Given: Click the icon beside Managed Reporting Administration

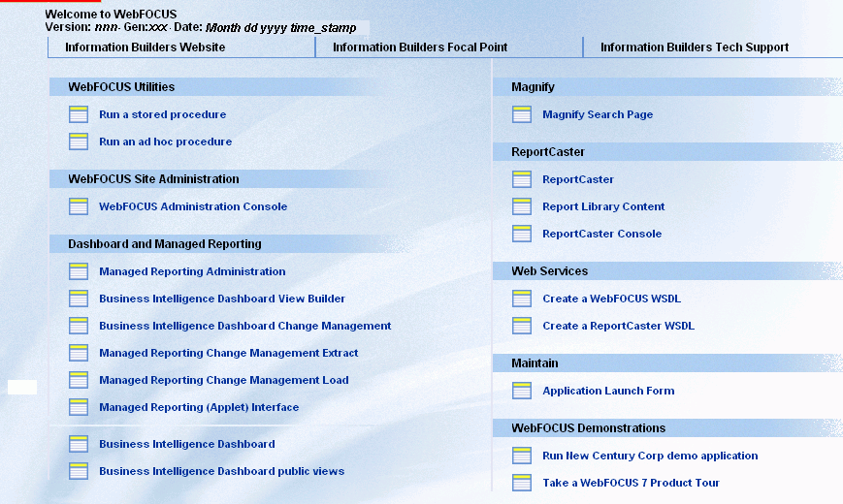Looking at the screenshot, I should (x=79, y=271).
